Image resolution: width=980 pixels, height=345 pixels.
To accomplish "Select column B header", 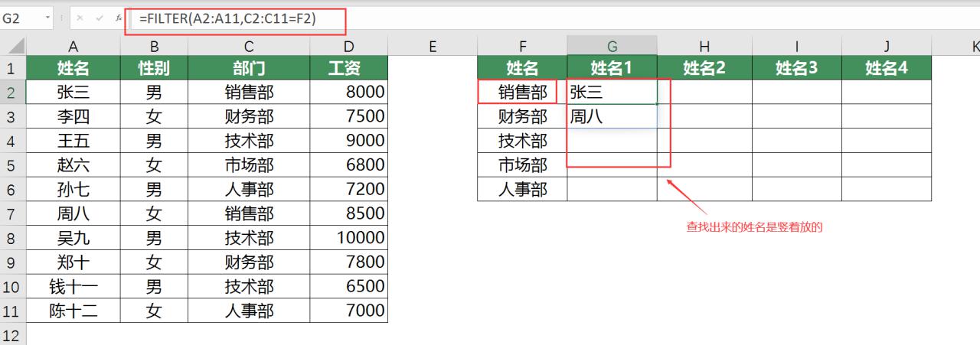I will coord(154,46).
